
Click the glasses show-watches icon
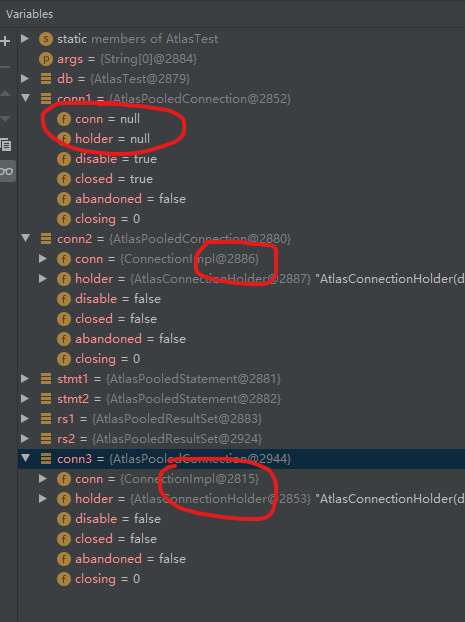[x=7, y=171]
